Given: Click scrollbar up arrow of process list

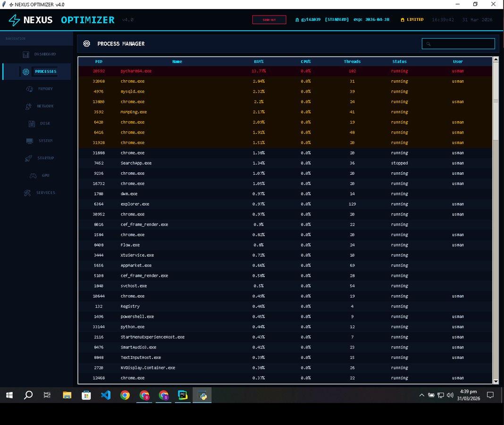Looking at the screenshot, I should click(496, 59).
